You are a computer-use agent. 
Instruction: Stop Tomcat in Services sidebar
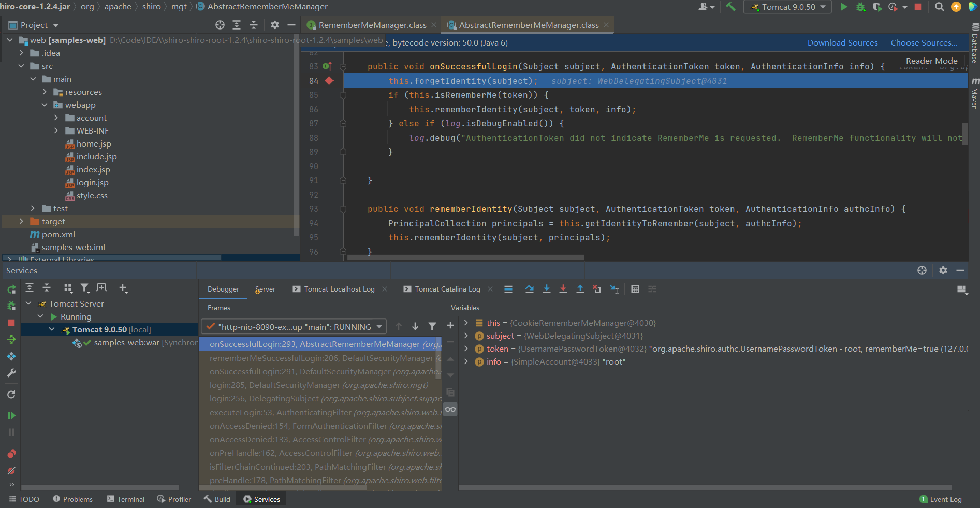(11, 323)
